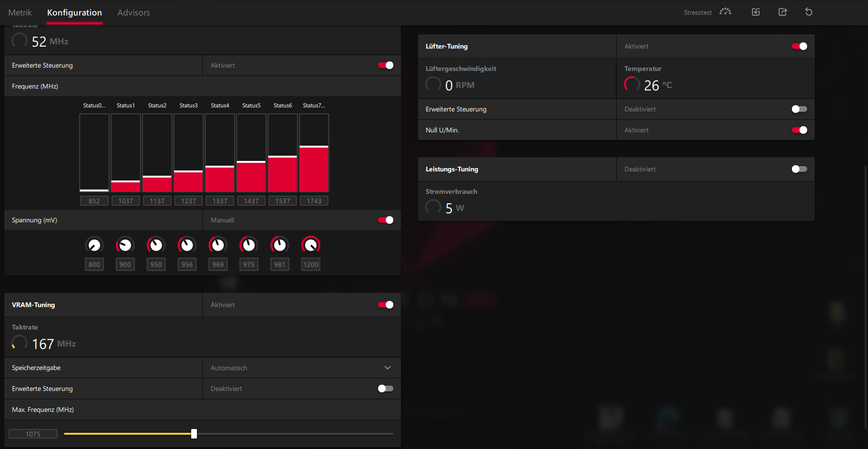This screenshot has width=868, height=449.
Task: Adjust the voltage knob above 956
Action: click(x=187, y=245)
